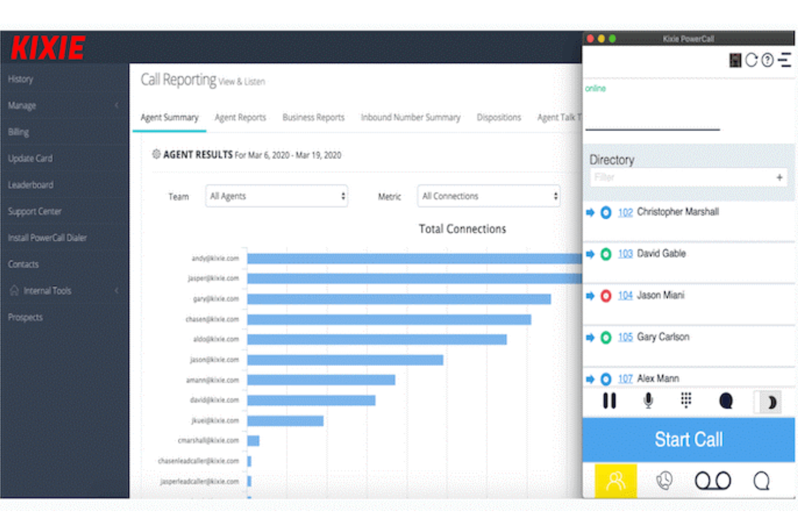Viewport: 798px width, 532px height.
Task: Select the Pause icon in the dialer toolbar
Action: (x=609, y=401)
